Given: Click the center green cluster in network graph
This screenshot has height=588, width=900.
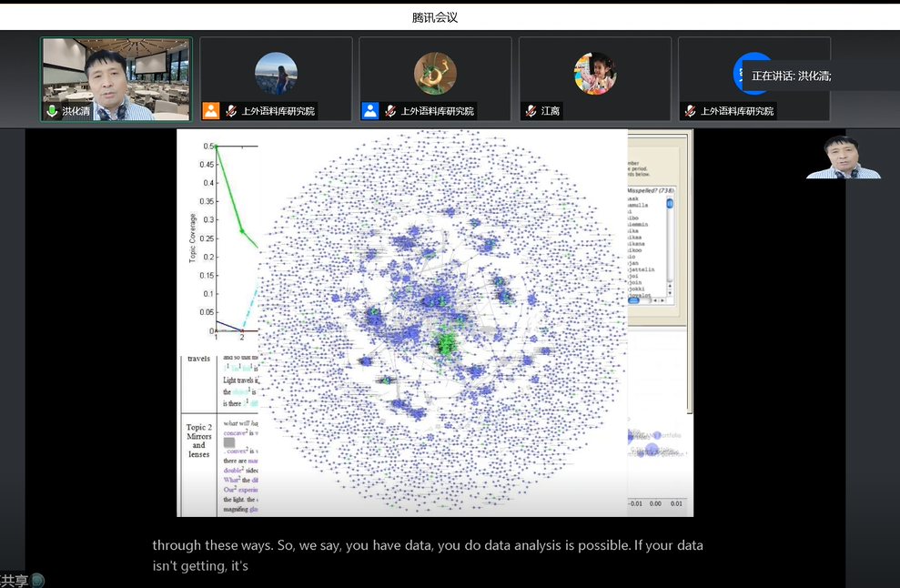Looking at the screenshot, I should pos(446,343).
